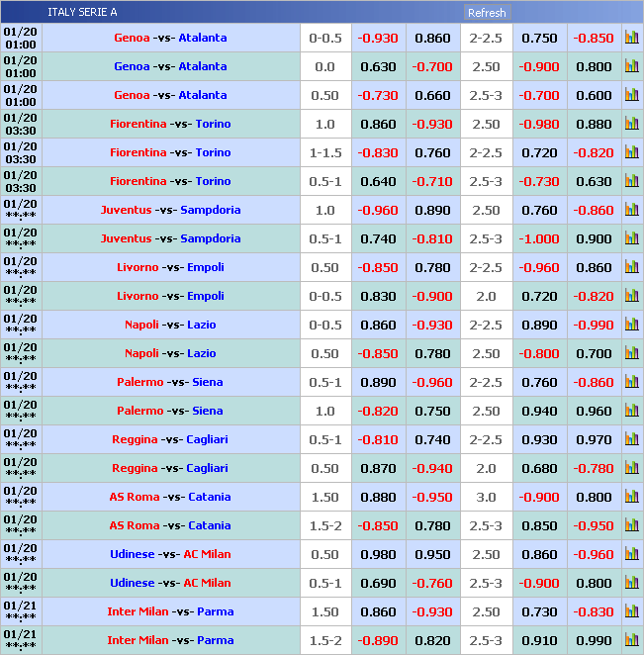This screenshot has width=644, height=655.
Task: Choose -1.000 odds in Juventus-Sampdoria 0.5-1 row
Action: 539,238
